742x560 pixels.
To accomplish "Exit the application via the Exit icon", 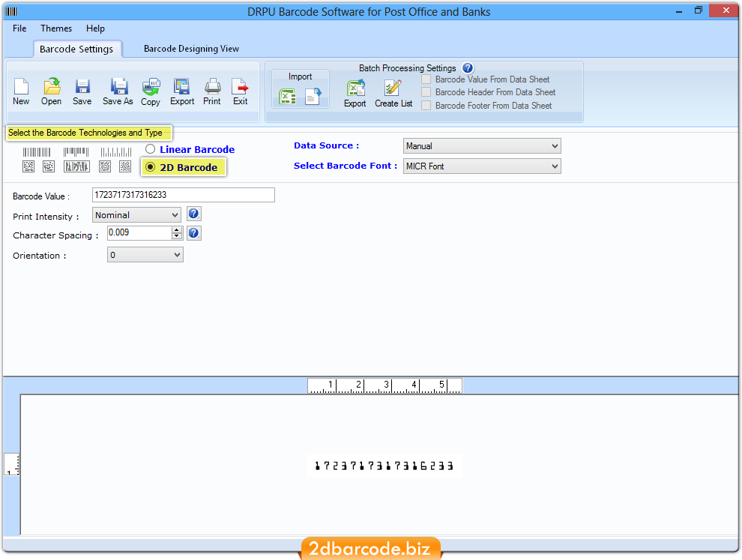I will pyautogui.click(x=240, y=87).
